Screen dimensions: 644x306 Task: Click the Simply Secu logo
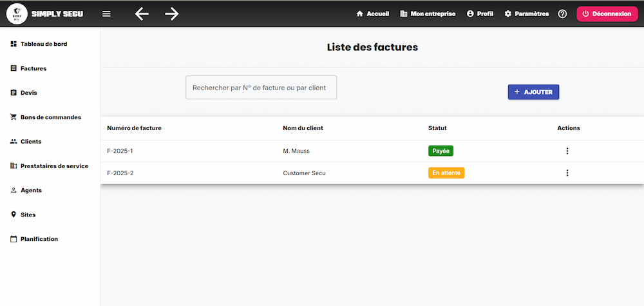(17, 14)
